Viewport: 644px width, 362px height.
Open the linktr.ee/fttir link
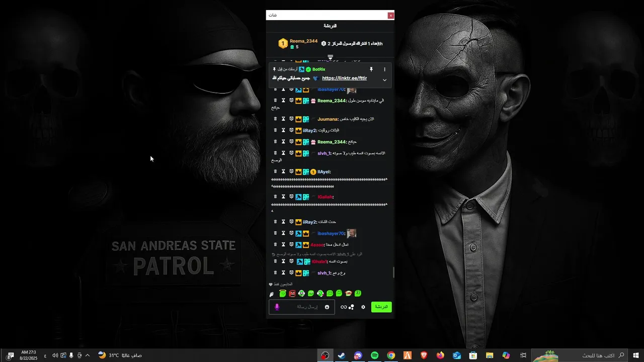pyautogui.click(x=344, y=78)
